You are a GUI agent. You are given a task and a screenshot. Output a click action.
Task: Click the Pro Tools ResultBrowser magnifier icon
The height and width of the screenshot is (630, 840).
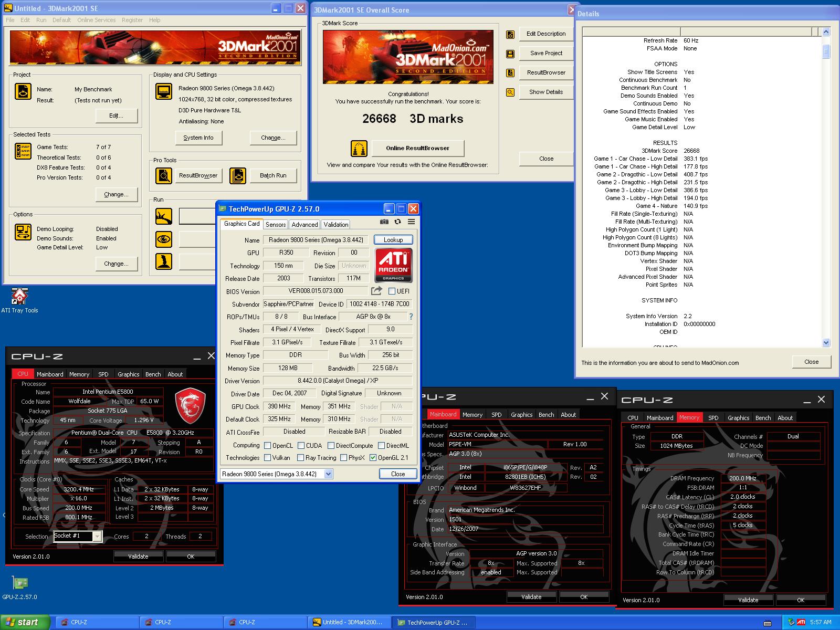[164, 176]
